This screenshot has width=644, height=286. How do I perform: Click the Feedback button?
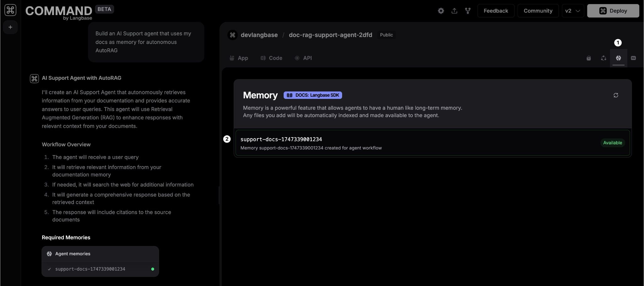(496, 11)
